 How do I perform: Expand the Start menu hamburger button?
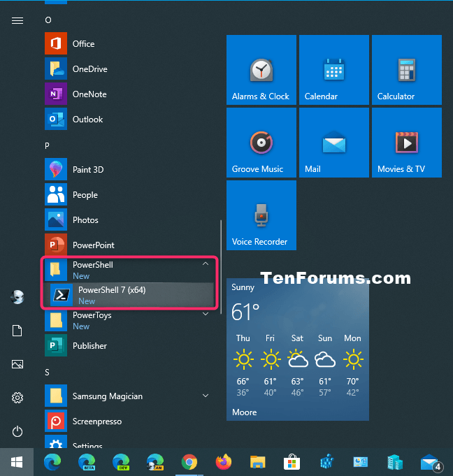17,20
